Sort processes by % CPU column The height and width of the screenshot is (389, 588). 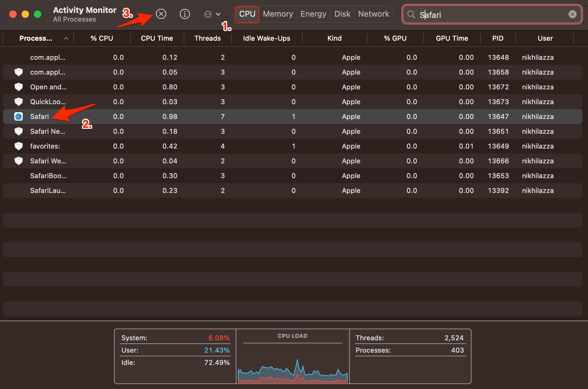tap(102, 38)
